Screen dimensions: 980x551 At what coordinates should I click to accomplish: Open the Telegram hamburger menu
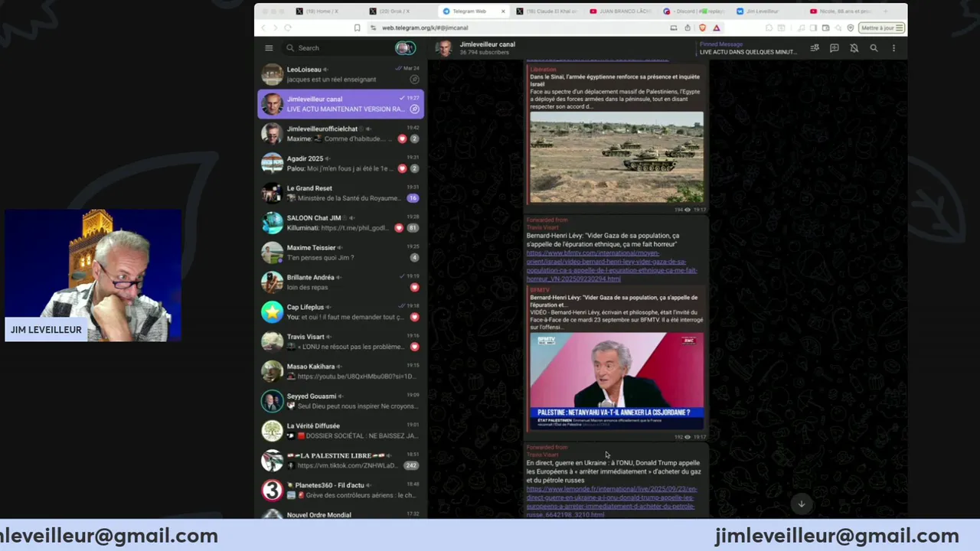269,48
